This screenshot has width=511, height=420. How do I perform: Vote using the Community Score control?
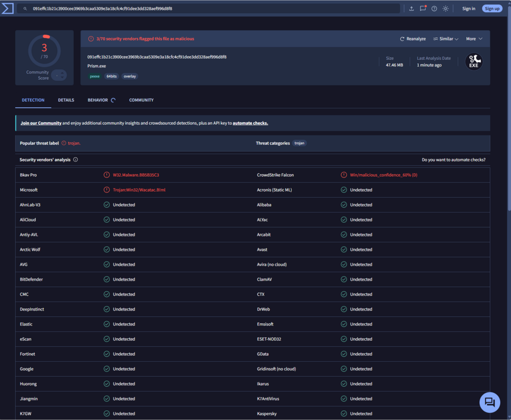tap(59, 75)
